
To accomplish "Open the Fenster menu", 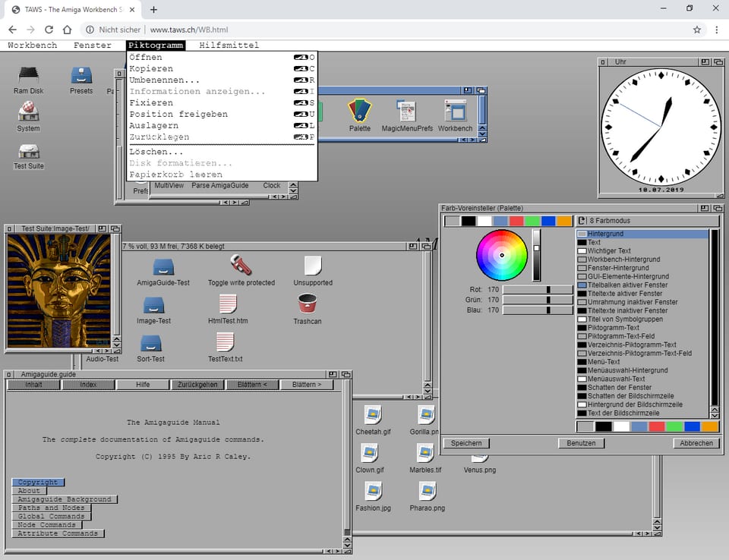I will (93, 45).
